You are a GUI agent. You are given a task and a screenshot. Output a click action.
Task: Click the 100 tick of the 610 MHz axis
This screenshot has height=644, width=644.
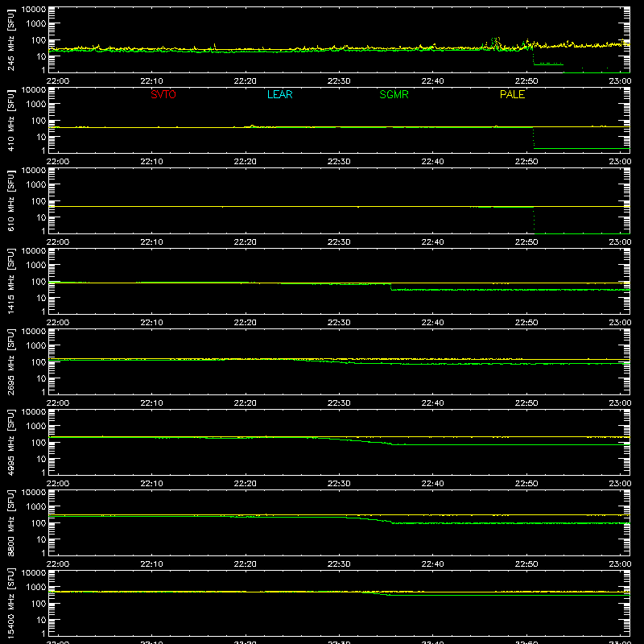tap(39, 201)
